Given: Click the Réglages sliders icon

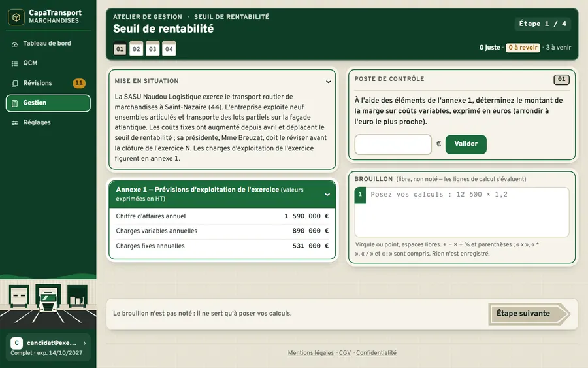Looking at the screenshot, I should click(x=14, y=123).
